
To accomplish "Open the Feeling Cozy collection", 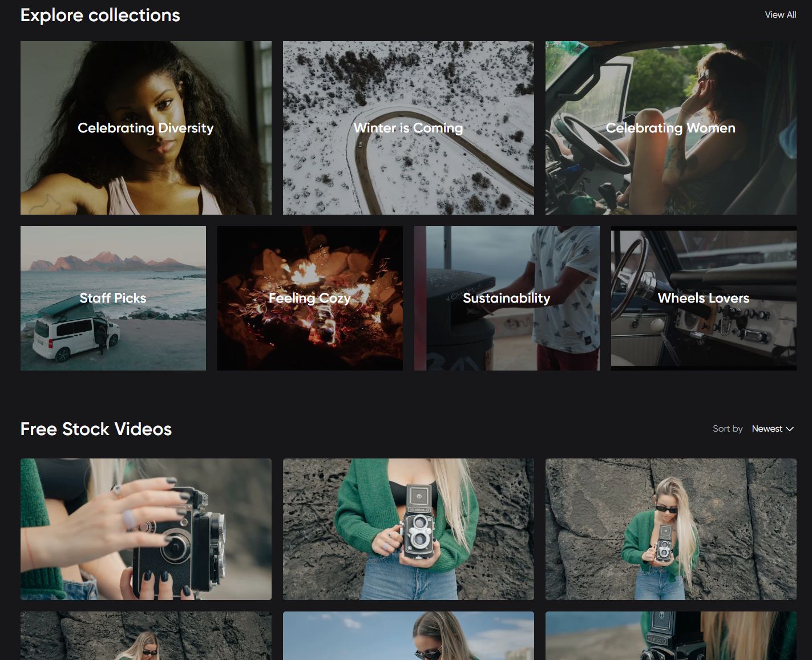I will [x=310, y=298].
